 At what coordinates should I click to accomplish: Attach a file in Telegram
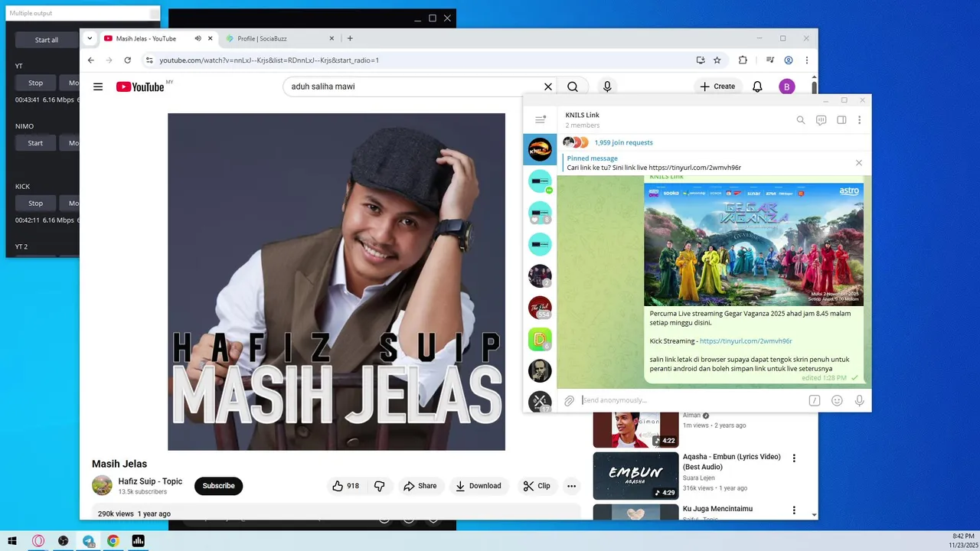(570, 400)
